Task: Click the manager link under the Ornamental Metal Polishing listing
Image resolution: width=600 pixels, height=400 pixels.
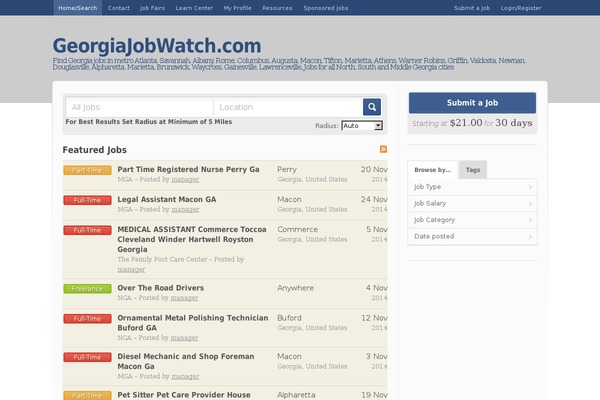Action: 184,338
